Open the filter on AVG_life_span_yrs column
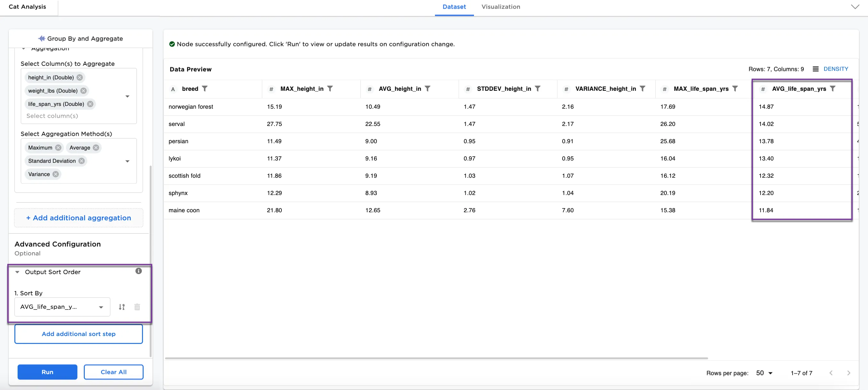Screen dimensions: 868x390 [833, 89]
